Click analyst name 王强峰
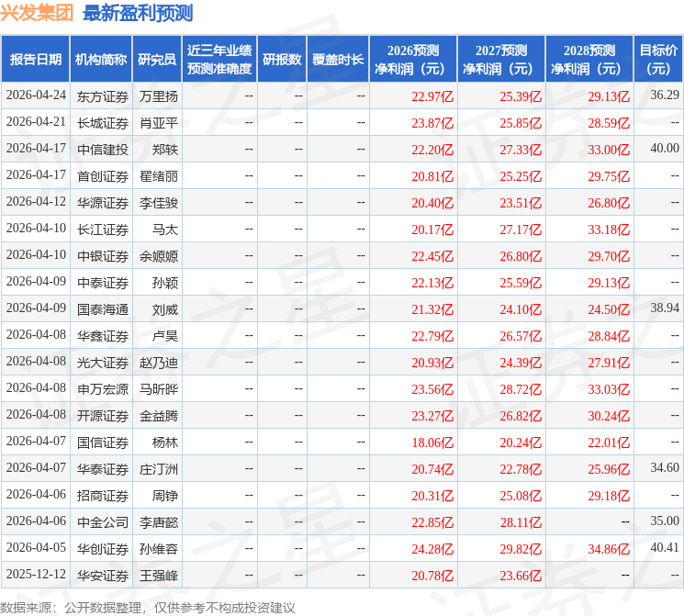This screenshot has height=616, width=684. tap(158, 576)
